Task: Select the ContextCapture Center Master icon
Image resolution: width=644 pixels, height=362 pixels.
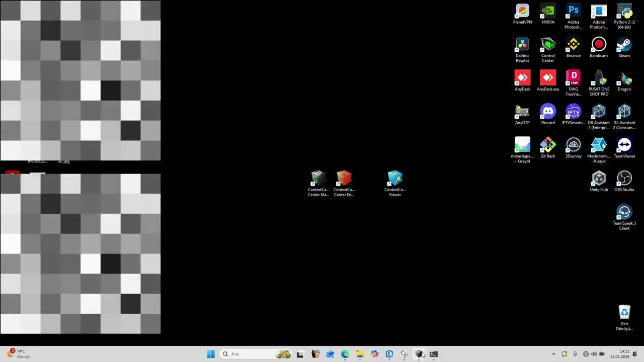Action: (318, 184)
